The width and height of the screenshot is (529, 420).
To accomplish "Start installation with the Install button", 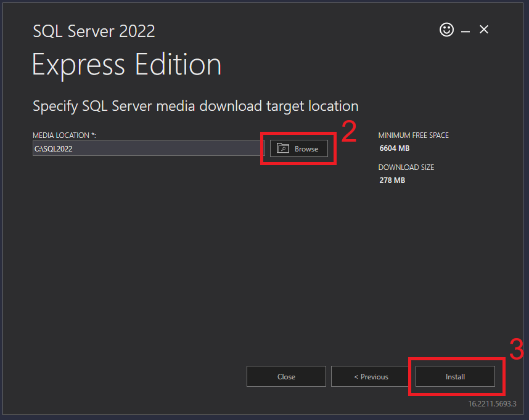I will 455,376.
